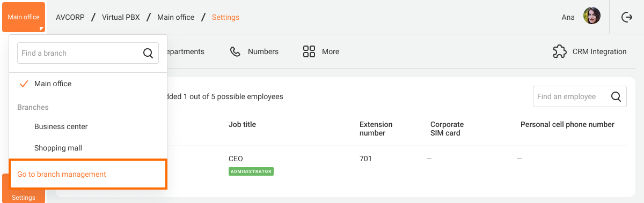644x203 pixels.
Task: Click the logout arrow icon
Action: pos(626,17)
